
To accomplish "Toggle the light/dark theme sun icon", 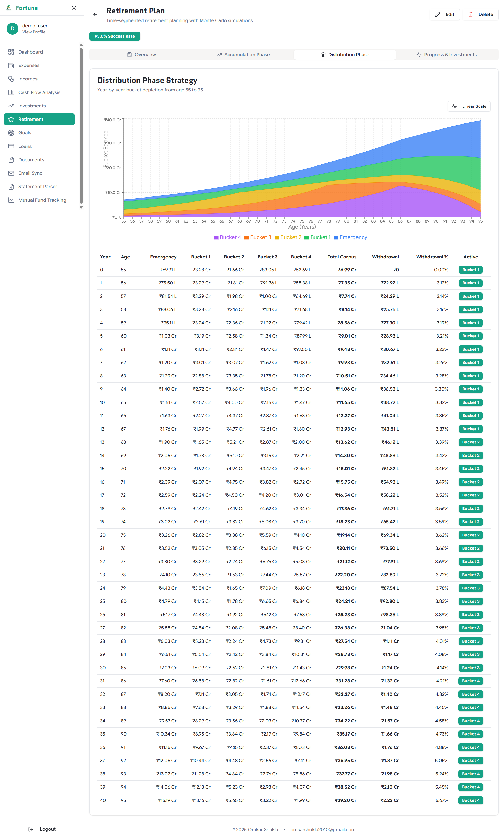I will pos(74,8).
